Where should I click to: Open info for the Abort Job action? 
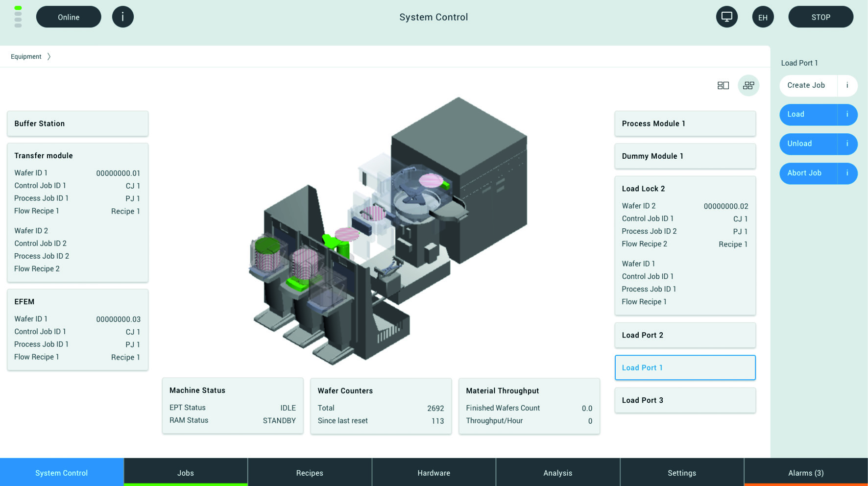click(x=847, y=173)
